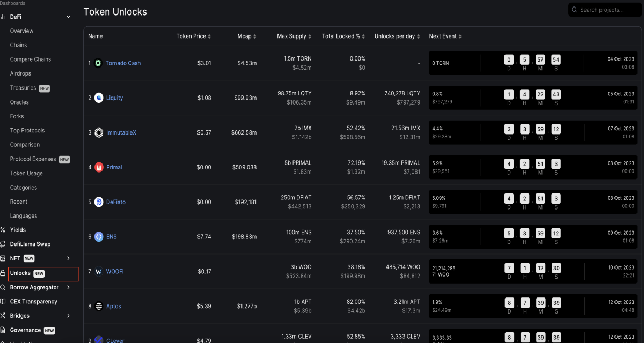Click the ENS token logo icon
The height and width of the screenshot is (343, 644).
coord(99,236)
